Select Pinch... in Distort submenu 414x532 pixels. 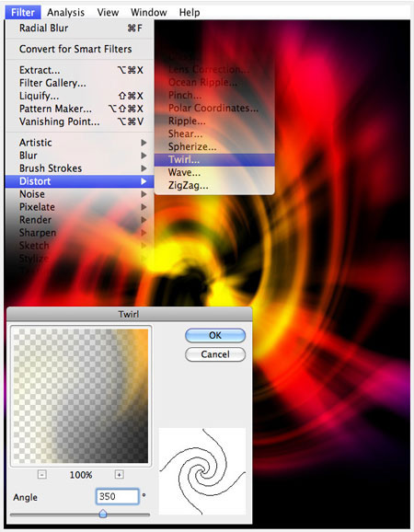[214, 96]
